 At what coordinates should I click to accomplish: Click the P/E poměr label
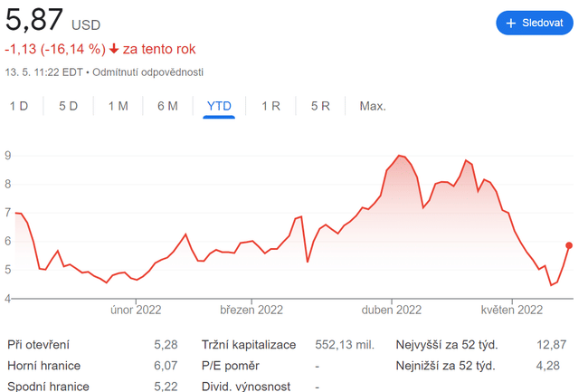click(231, 366)
